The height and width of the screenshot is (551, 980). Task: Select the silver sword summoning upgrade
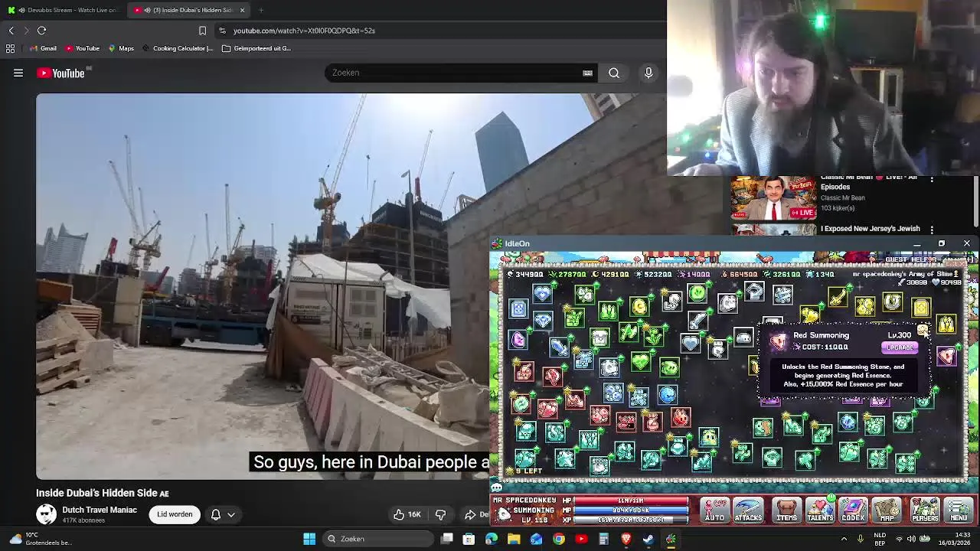point(697,319)
